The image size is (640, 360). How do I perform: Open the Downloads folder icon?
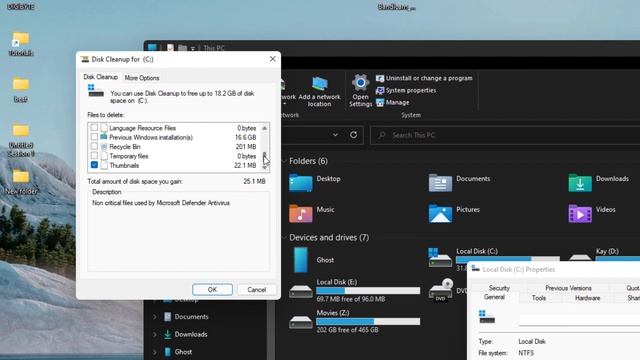click(580, 182)
